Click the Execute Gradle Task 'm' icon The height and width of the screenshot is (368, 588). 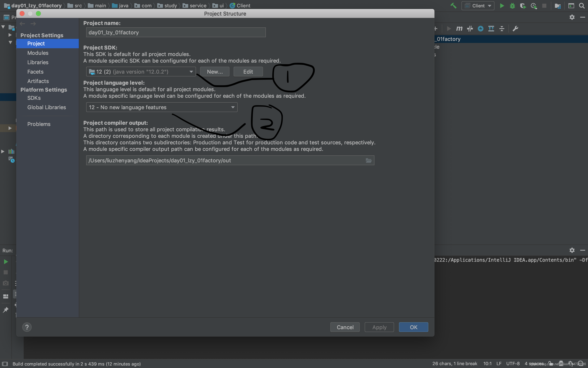(459, 29)
